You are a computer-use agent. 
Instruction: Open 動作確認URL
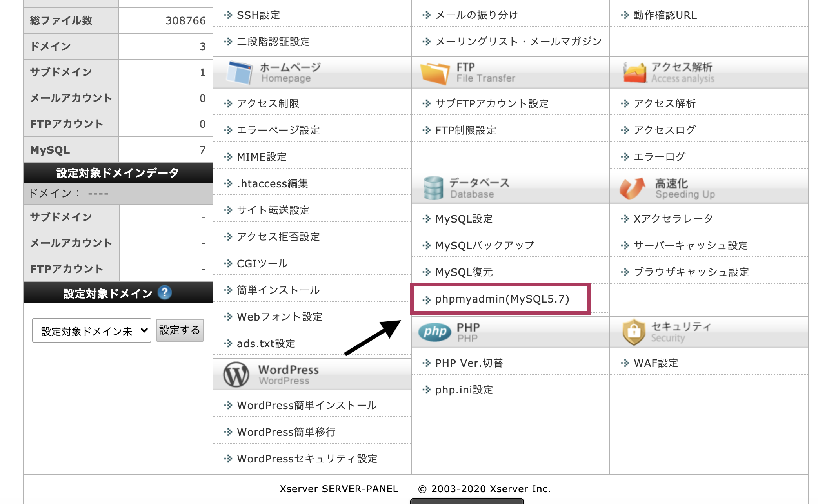coord(665,15)
